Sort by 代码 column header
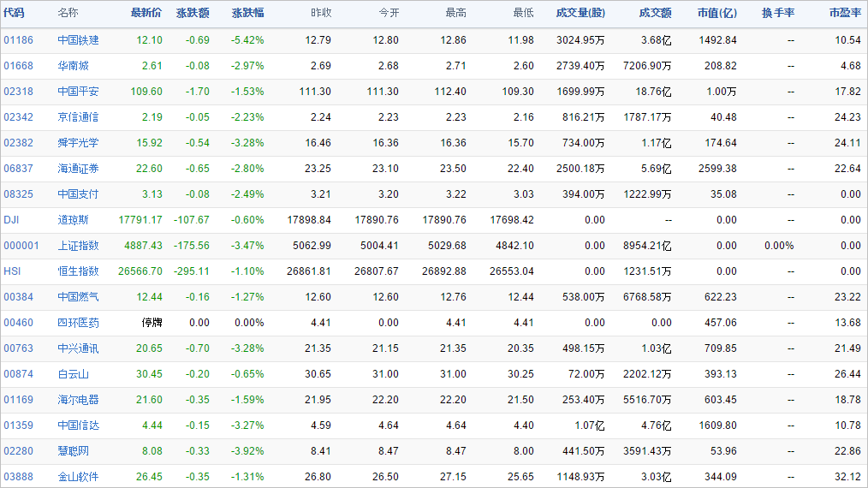This screenshot has height=488, width=868. tap(14, 13)
